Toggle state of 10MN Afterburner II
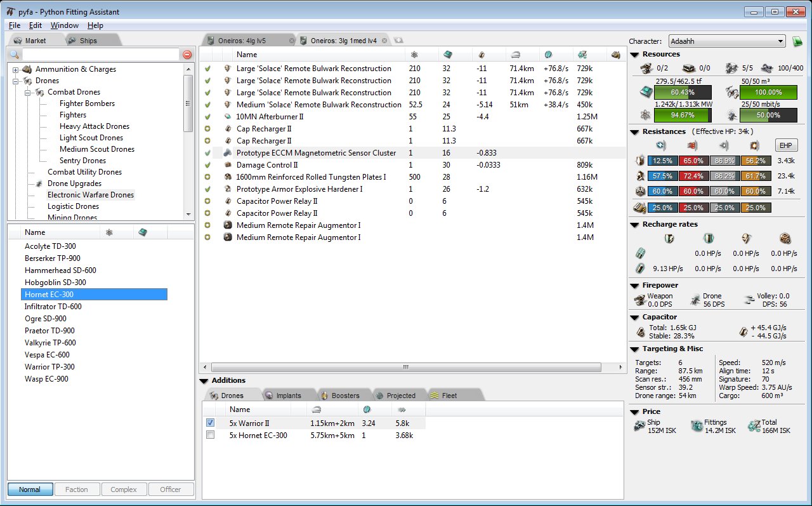This screenshot has width=812, height=506. (207, 117)
